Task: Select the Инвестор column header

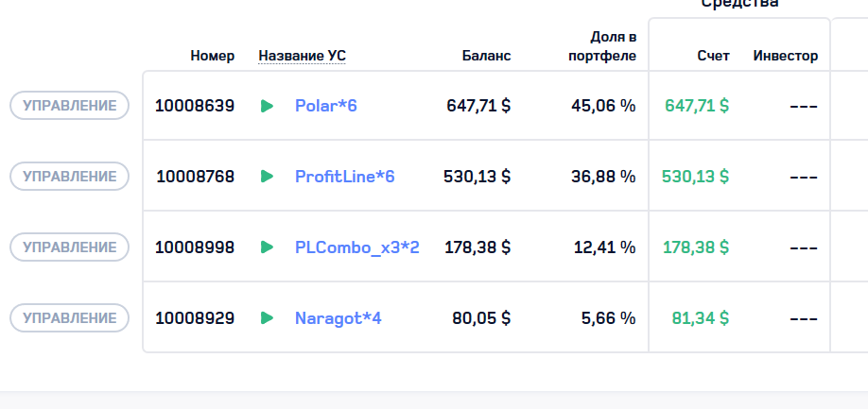Action: pos(785,56)
